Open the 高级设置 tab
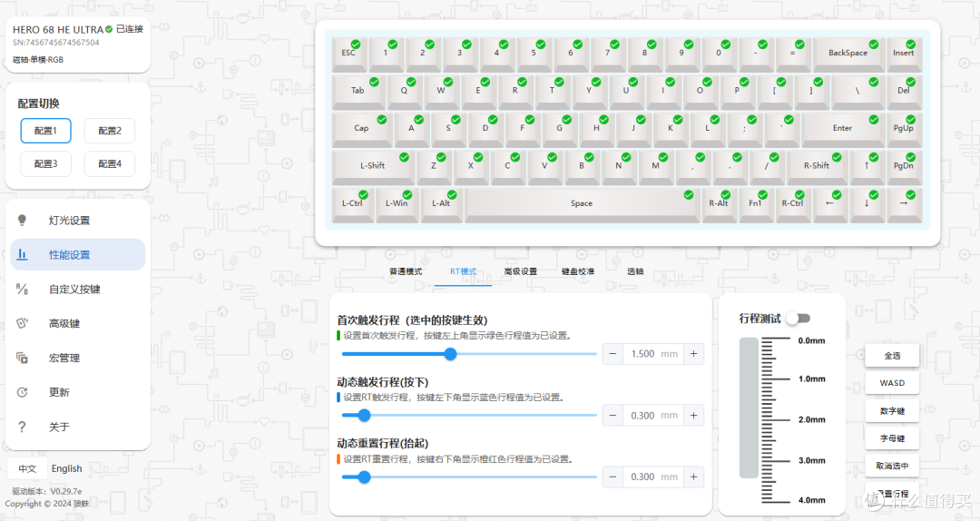This screenshot has width=980, height=521. click(521, 271)
